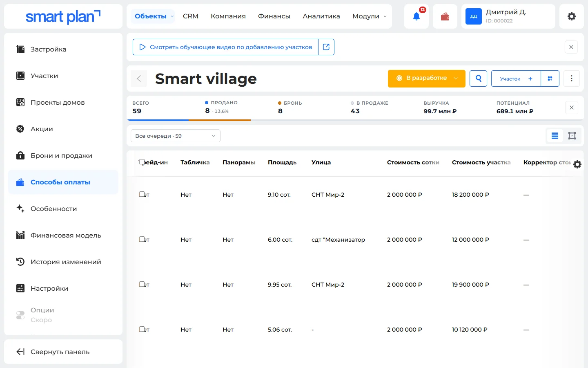
Task: Open notifications bell
Action: pos(416,16)
